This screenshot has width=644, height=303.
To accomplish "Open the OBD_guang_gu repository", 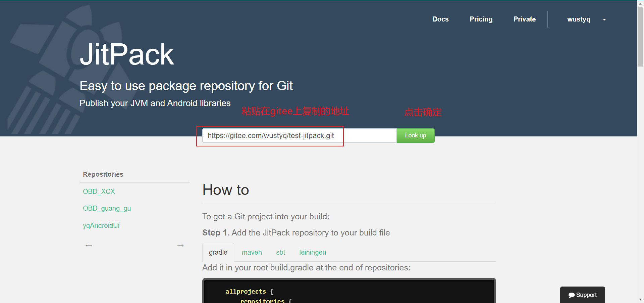I will pos(107,208).
